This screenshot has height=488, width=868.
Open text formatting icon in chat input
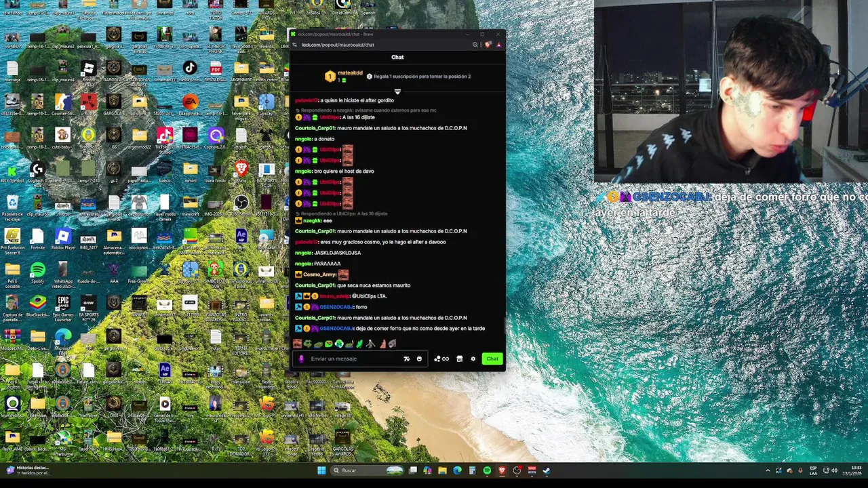407,359
